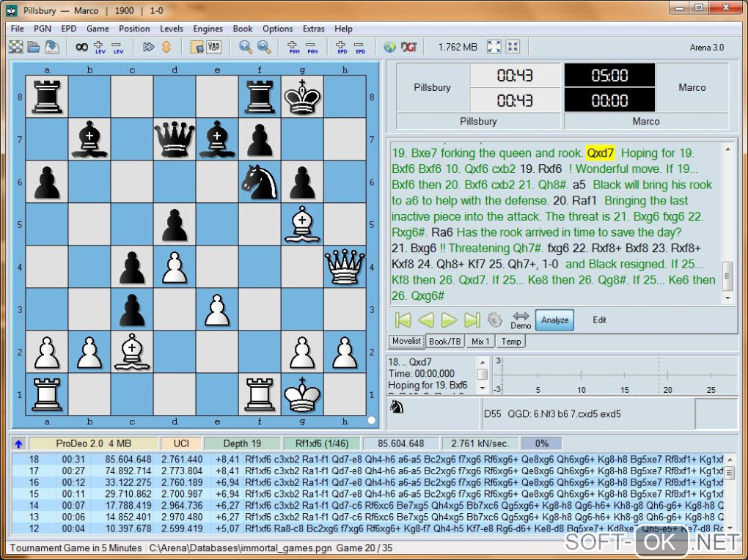This screenshot has height=560, width=748.
Task: Click the engine output scrollbar thumb
Action: pos(730,472)
